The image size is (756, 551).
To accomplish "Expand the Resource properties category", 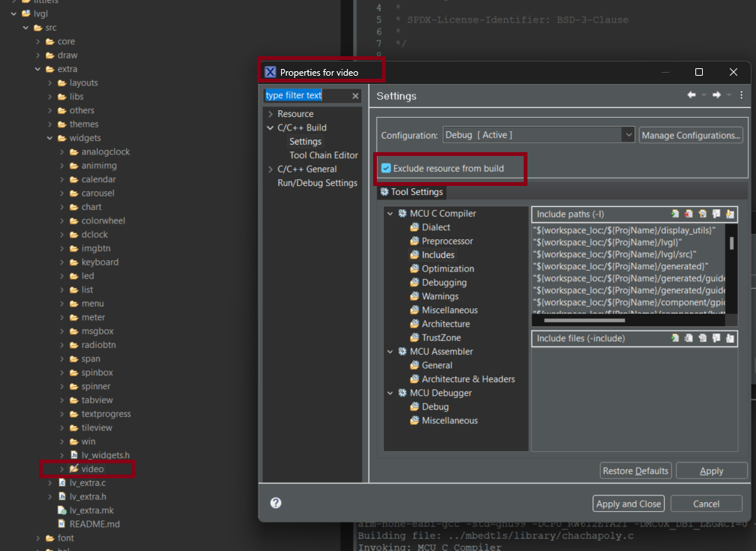I will [x=270, y=114].
